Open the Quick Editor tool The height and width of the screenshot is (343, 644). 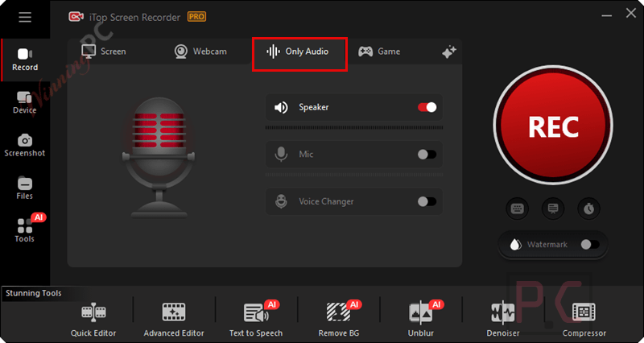pyautogui.click(x=93, y=320)
